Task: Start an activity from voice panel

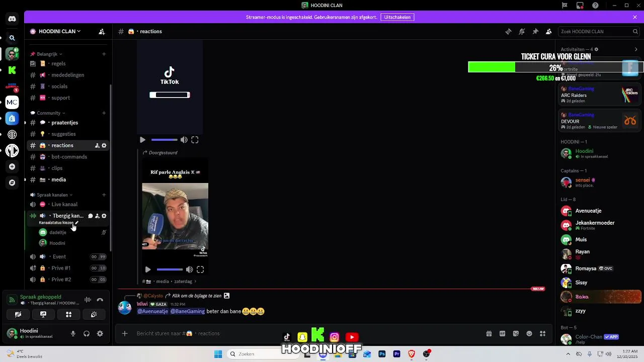Action: tap(68, 314)
